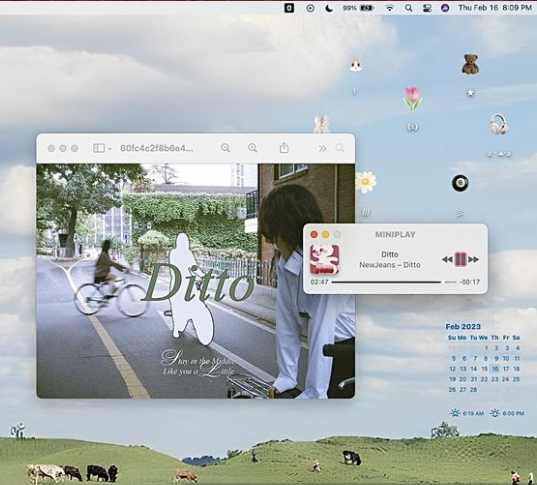Minimize the Miniplay window with yellow button
The width and height of the screenshot is (537, 485).
point(325,234)
